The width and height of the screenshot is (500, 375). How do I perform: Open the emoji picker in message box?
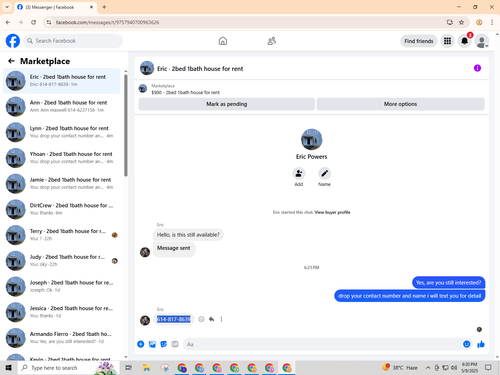pyautogui.click(x=467, y=344)
